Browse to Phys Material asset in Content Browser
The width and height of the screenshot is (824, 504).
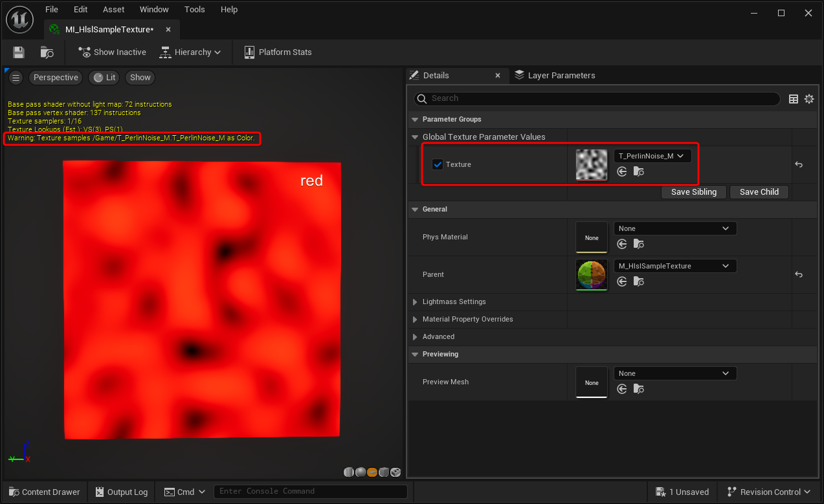[x=639, y=244]
